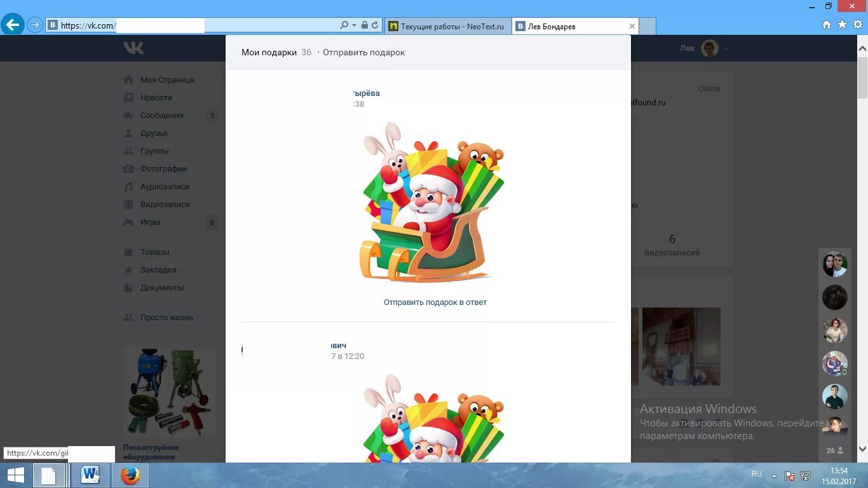The image size is (868, 488).
Task: Open the first friend avatar in chat sidebar
Action: [x=835, y=264]
